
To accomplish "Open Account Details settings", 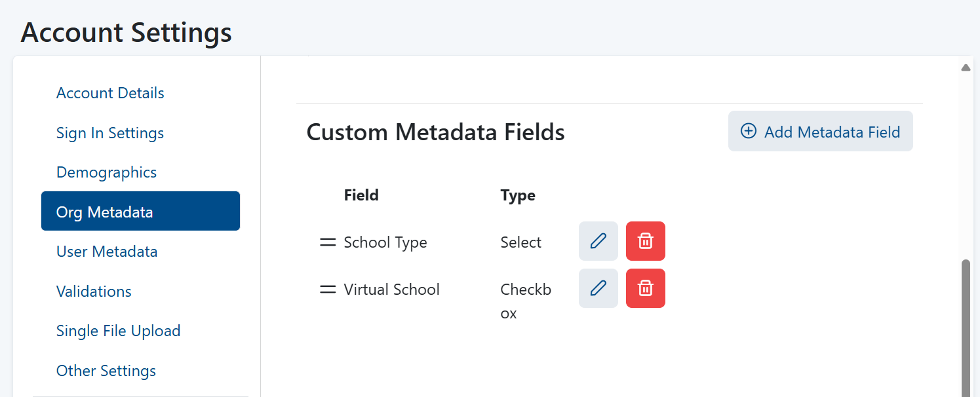I will click(x=110, y=92).
